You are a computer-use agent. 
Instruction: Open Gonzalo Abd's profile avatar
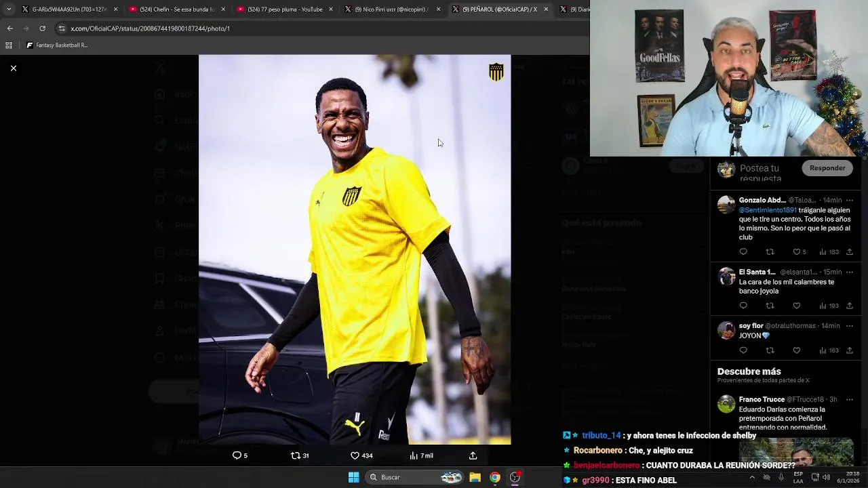point(726,205)
